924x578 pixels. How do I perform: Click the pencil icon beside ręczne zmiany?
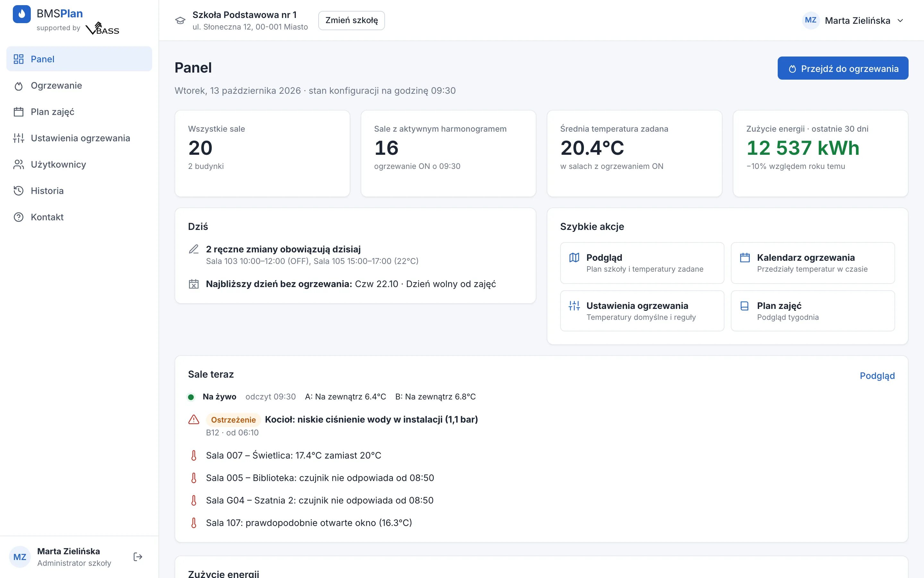coord(194,249)
